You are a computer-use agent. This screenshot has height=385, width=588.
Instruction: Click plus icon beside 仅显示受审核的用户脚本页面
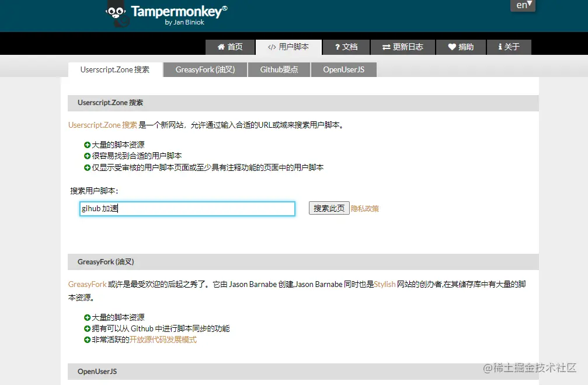(87, 167)
